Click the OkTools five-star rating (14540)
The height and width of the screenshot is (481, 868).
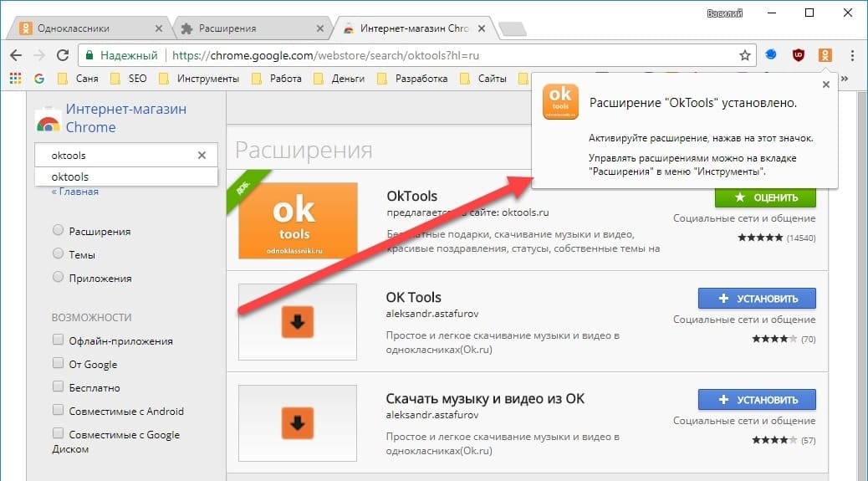760,238
